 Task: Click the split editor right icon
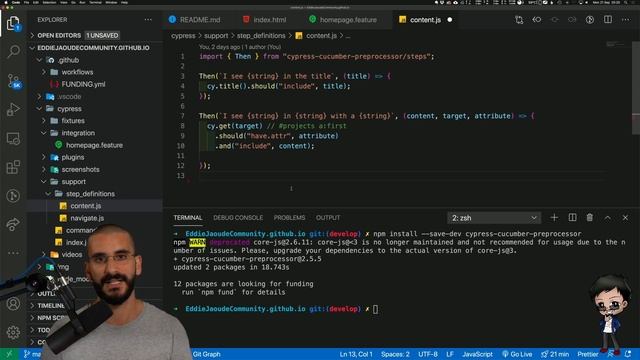click(x=608, y=20)
